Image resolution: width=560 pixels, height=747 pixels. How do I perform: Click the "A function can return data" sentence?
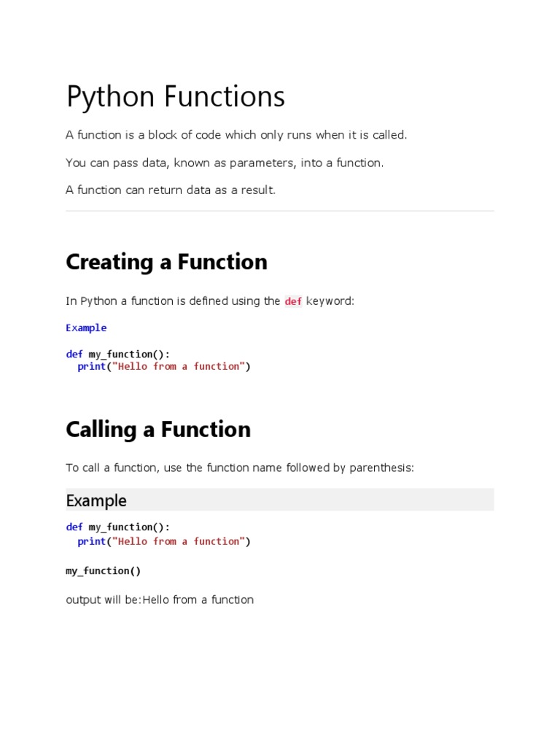[171, 190]
